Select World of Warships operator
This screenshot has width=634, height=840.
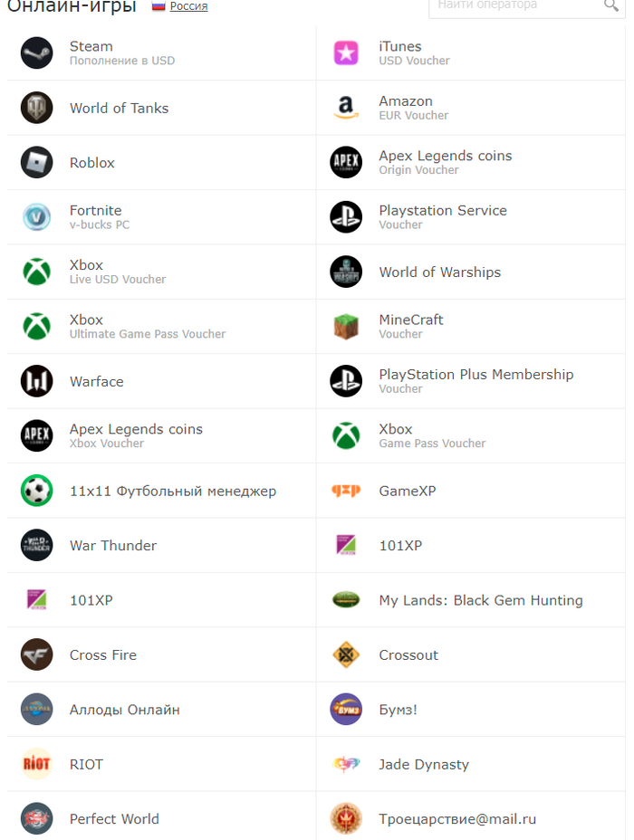click(439, 272)
